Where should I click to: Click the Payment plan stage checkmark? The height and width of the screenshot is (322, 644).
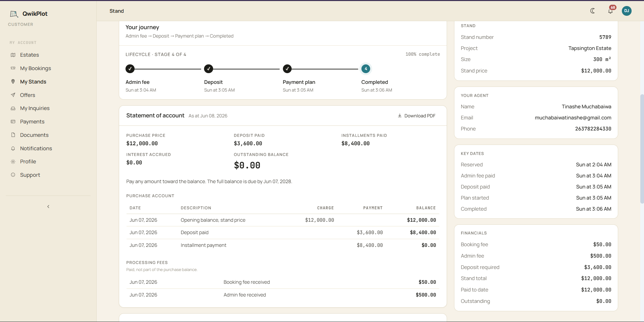287,69
